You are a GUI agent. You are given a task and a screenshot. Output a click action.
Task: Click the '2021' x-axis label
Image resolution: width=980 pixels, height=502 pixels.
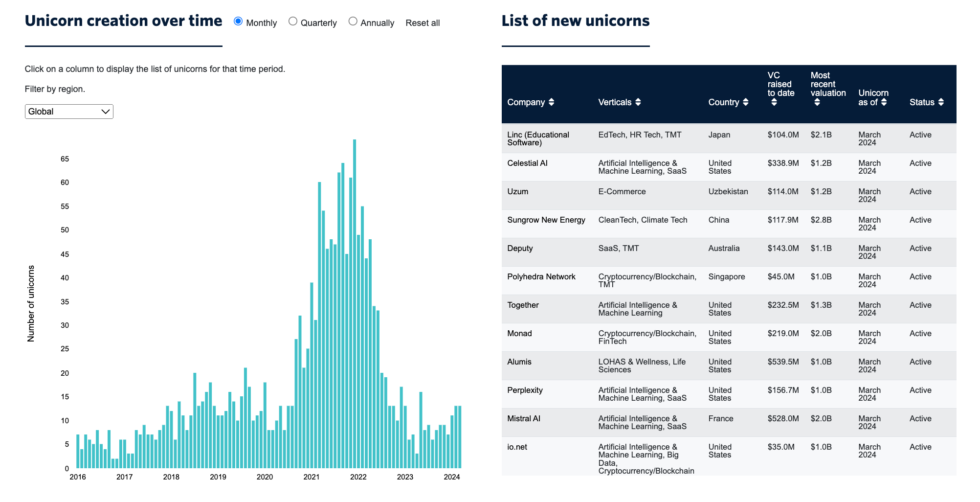pos(312,477)
